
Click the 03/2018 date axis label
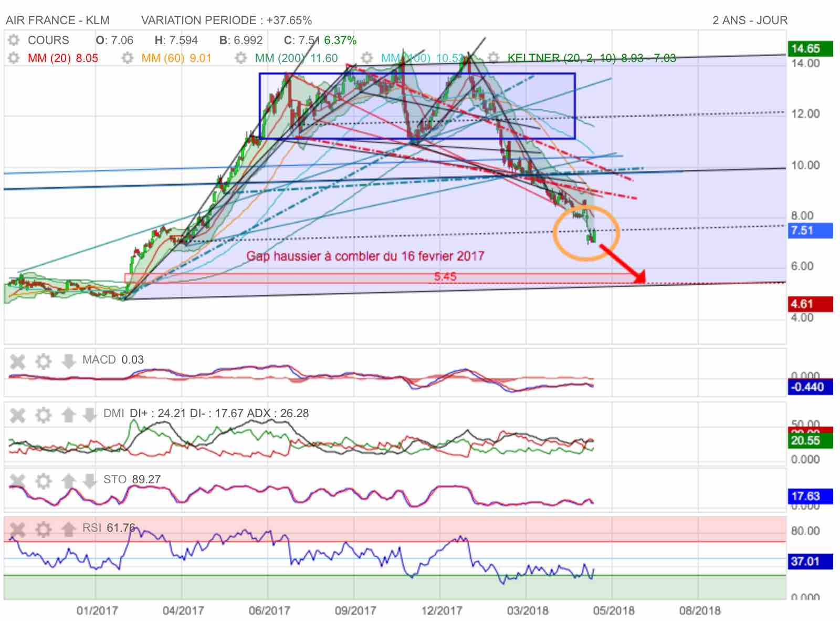coord(528,611)
